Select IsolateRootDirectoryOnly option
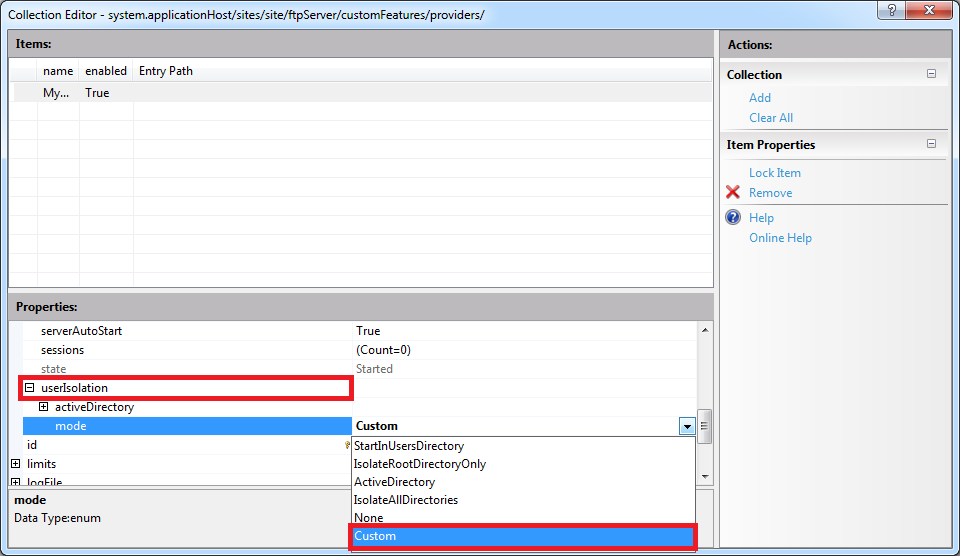Viewport: 960px width, 556px height. pyautogui.click(x=420, y=464)
